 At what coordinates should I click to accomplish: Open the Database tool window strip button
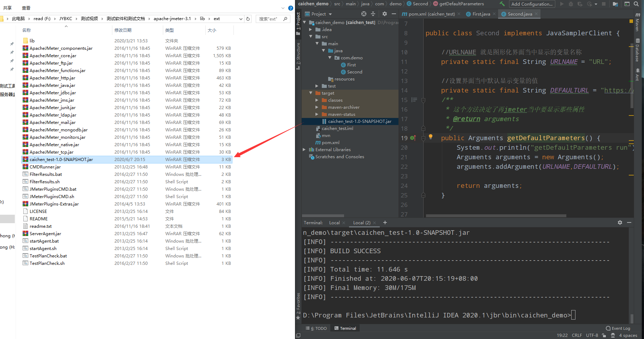[638, 50]
